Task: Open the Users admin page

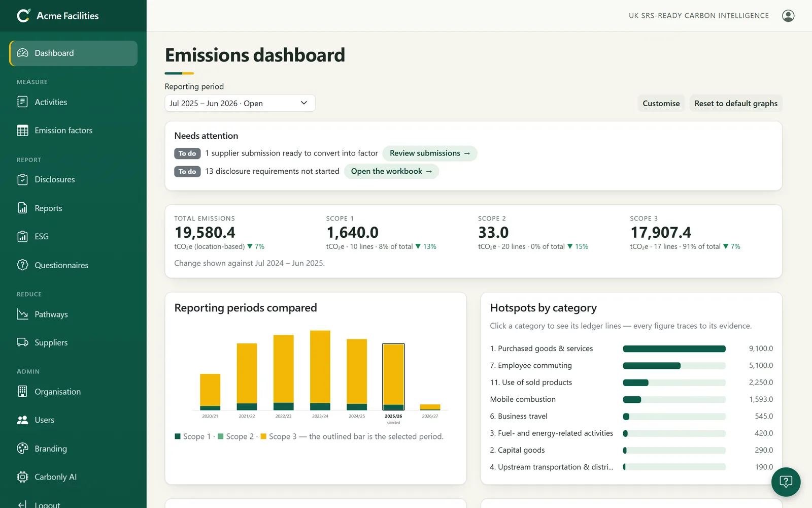Action: click(x=73, y=420)
